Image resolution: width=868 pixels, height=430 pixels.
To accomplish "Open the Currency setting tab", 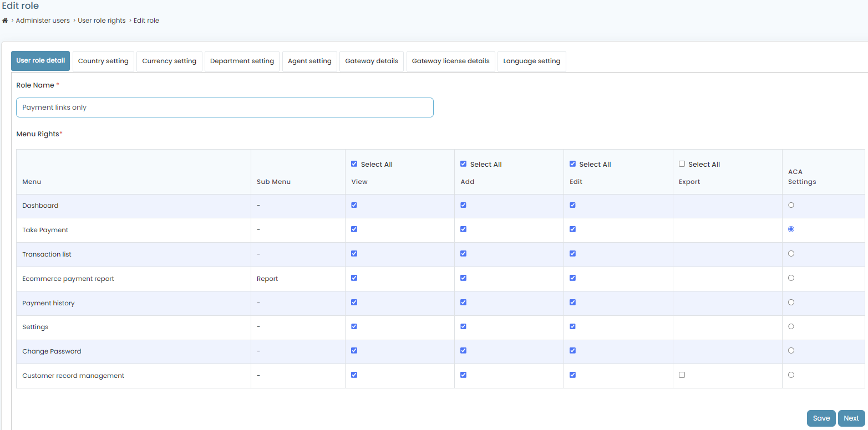I will pyautogui.click(x=169, y=61).
